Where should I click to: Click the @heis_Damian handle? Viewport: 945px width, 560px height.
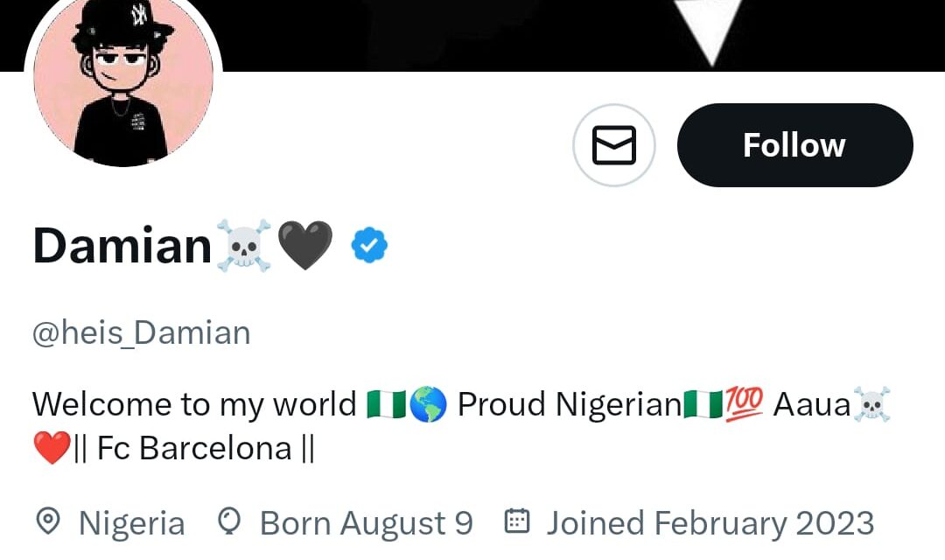[142, 332]
